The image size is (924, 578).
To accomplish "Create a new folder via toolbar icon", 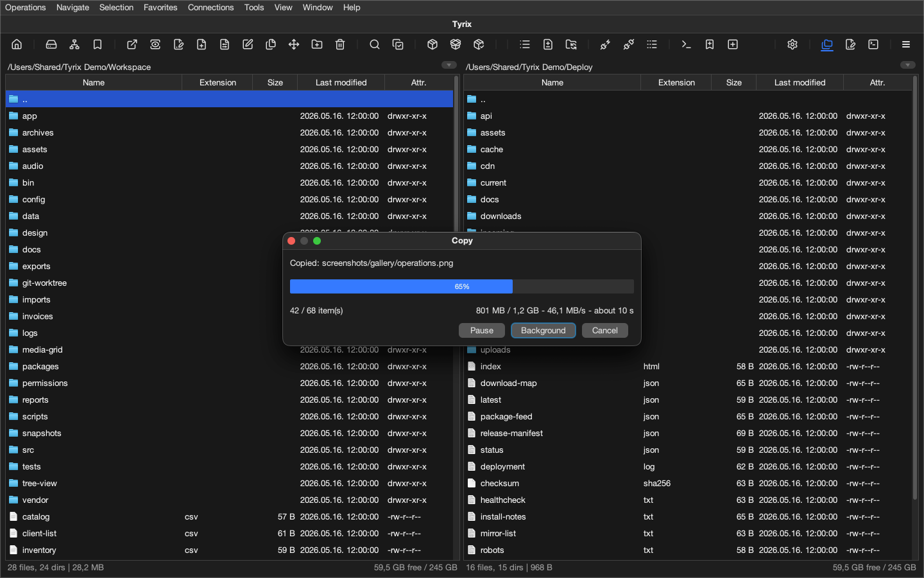I will point(317,44).
